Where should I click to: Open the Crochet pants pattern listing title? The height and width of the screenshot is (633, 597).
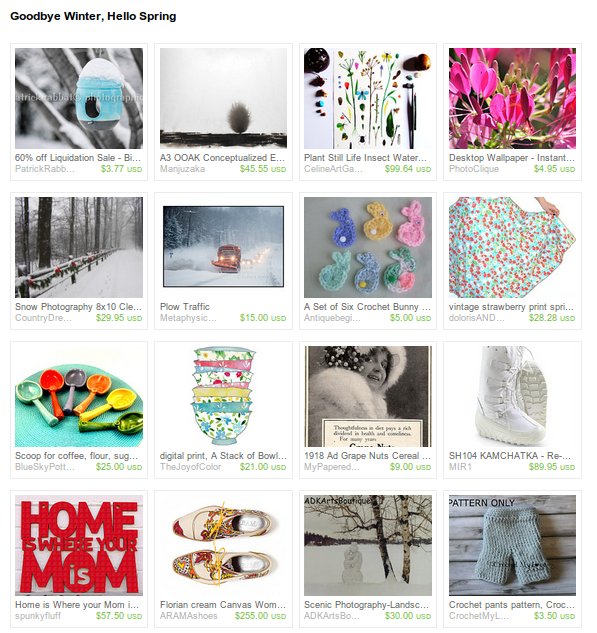coord(511,604)
